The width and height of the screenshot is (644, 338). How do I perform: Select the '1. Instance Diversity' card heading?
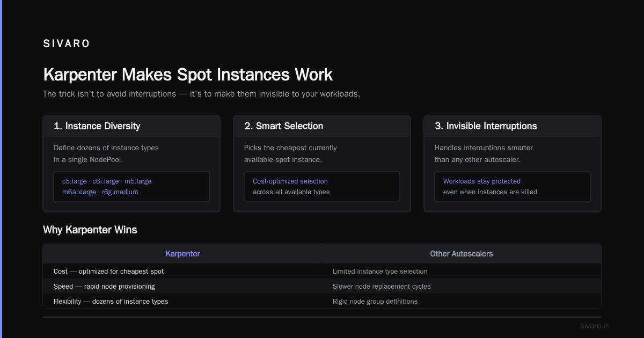click(x=97, y=126)
